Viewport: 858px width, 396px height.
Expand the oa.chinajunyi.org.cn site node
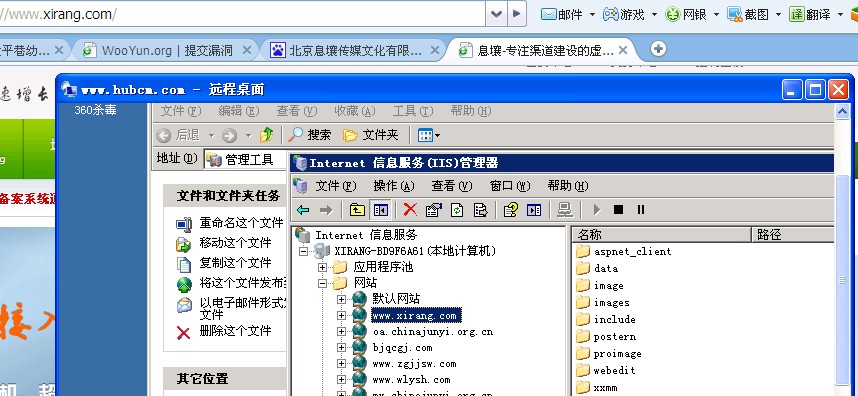tap(341, 331)
